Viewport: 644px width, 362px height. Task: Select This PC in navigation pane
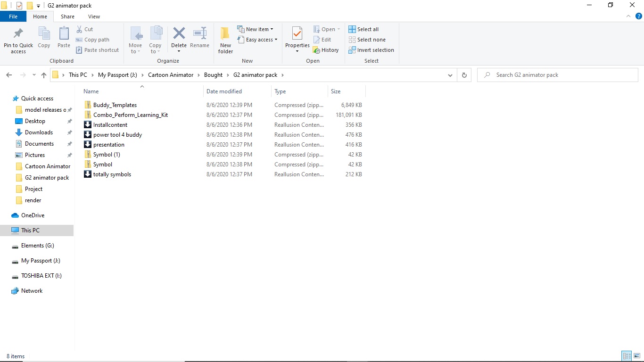30,230
